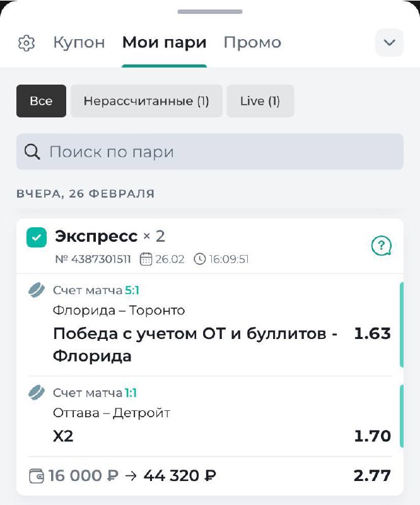This screenshot has height=505, width=420.
Task: Switch to the Купон tab
Action: click(x=79, y=43)
